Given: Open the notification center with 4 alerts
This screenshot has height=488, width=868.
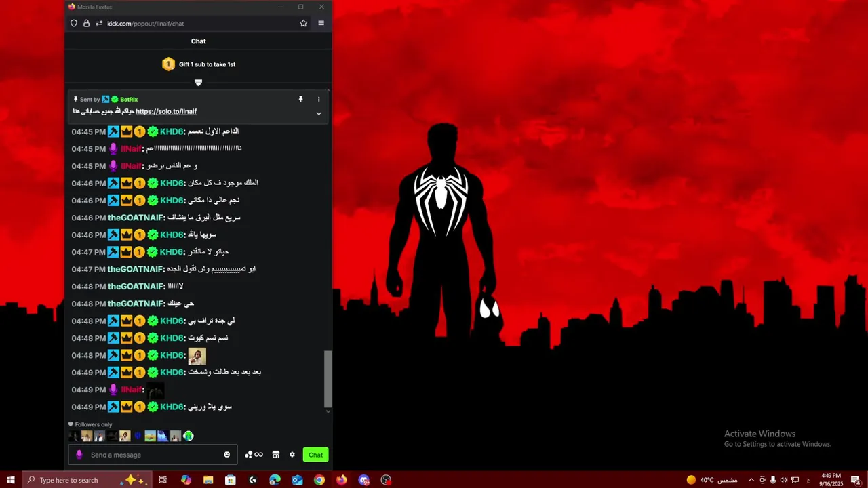Looking at the screenshot, I should pyautogui.click(x=856, y=480).
